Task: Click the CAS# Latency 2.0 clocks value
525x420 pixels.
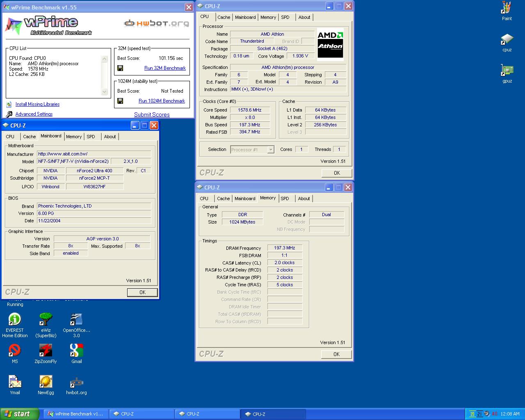Action: tap(285, 262)
